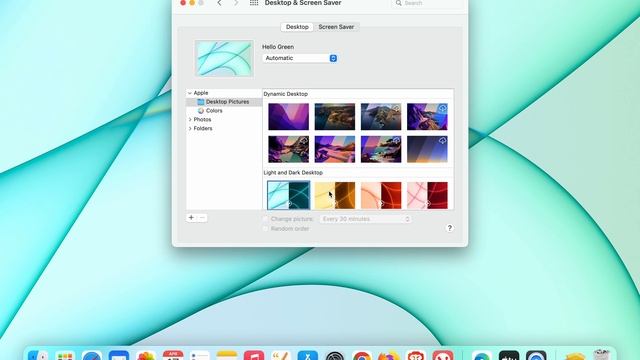Enable the Change picture checkbox

pos(265,219)
